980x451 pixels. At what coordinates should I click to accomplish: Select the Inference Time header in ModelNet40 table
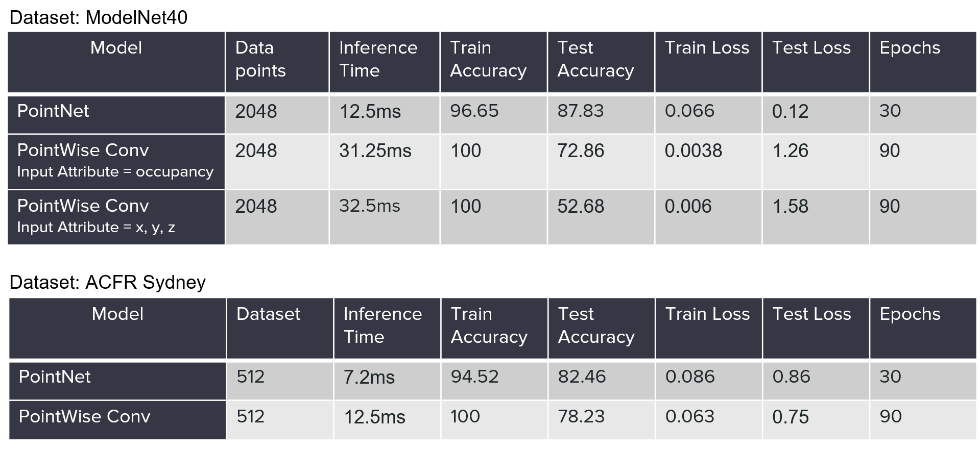point(378,59)
